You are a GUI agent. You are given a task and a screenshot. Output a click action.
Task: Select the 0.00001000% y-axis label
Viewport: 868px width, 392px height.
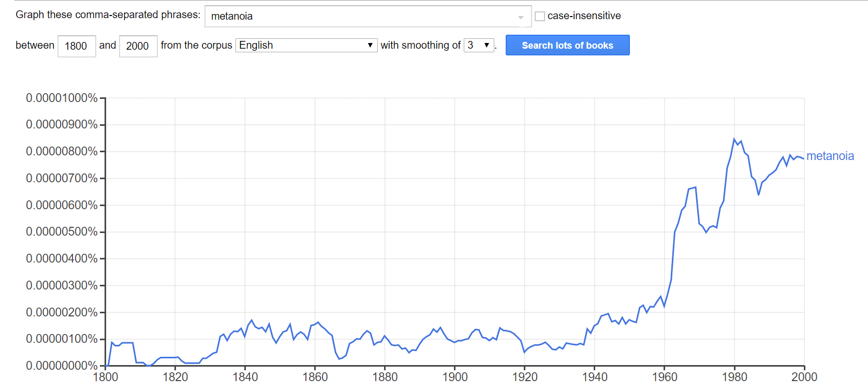(62, 98)
